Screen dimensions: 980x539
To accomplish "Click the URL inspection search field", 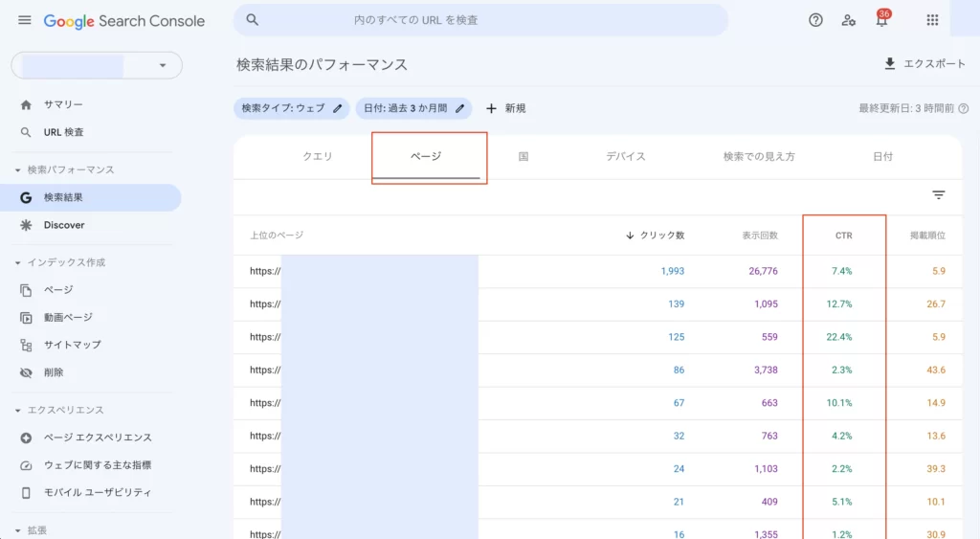I will point(480,20).
